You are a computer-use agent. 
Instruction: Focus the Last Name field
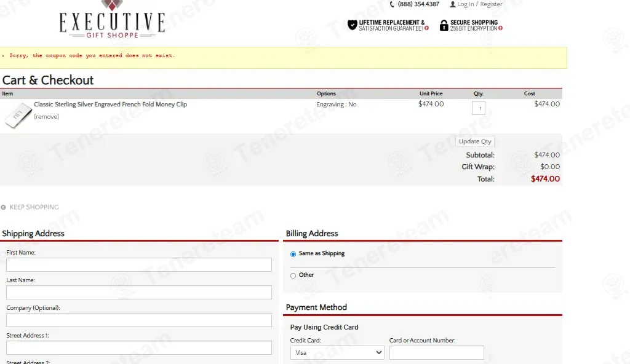[139, 292]
